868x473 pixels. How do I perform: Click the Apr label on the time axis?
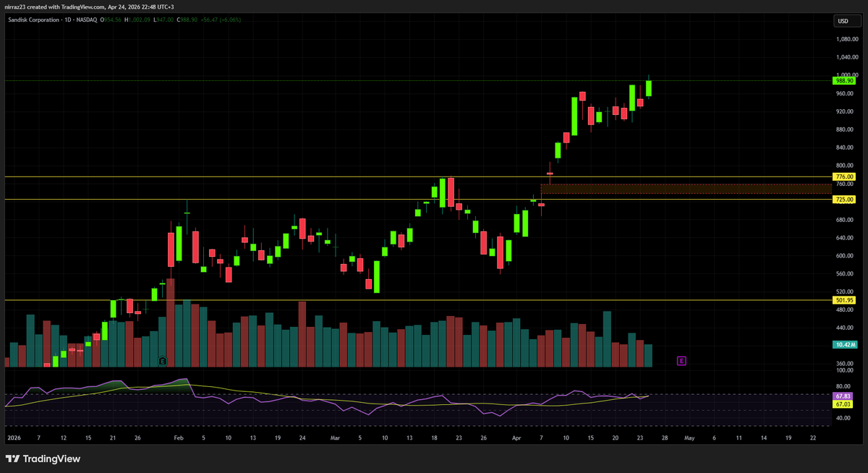click(516, 438)
